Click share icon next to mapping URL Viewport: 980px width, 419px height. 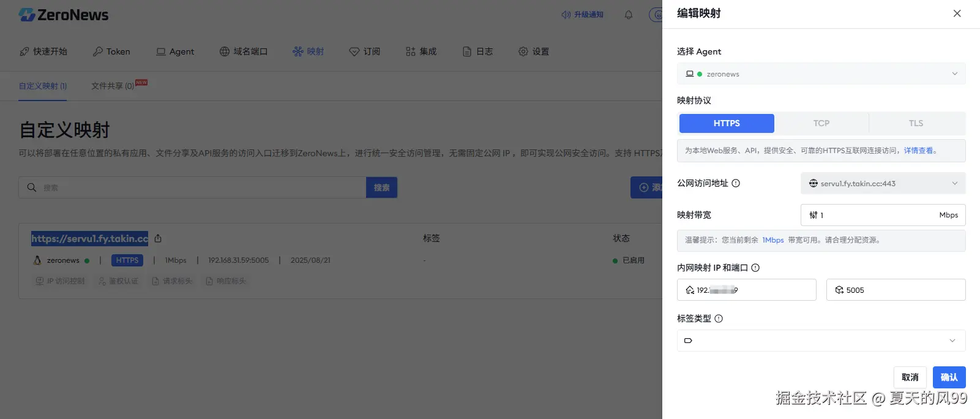[158, 238]
